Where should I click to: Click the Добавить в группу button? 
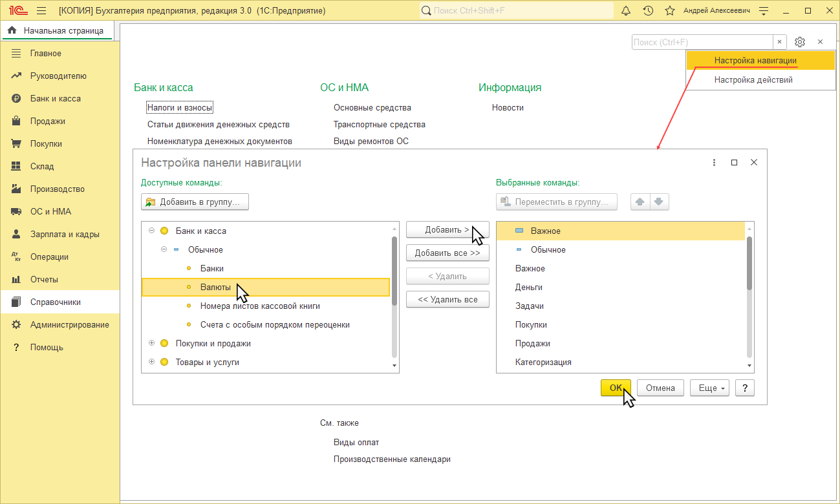(x=195, y=202)
